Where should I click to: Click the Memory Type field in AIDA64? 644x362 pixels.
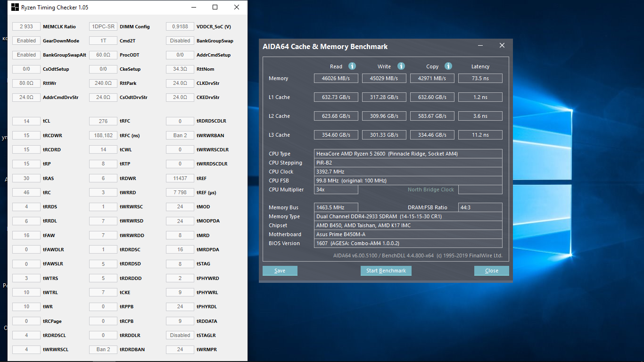coord(408,216)
